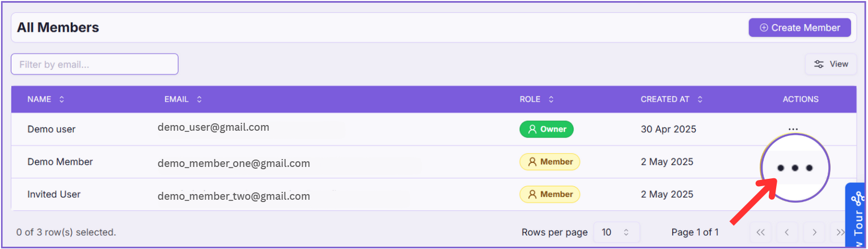
Task: Click the Create Member button
Action: (x=799, y=28)
